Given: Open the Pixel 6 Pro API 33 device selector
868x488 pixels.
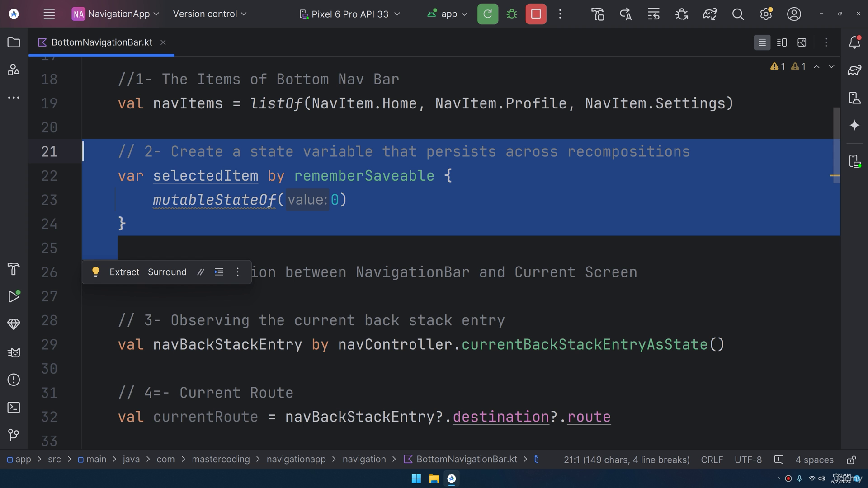Looking at the screenshot, I should pos(350,14).
